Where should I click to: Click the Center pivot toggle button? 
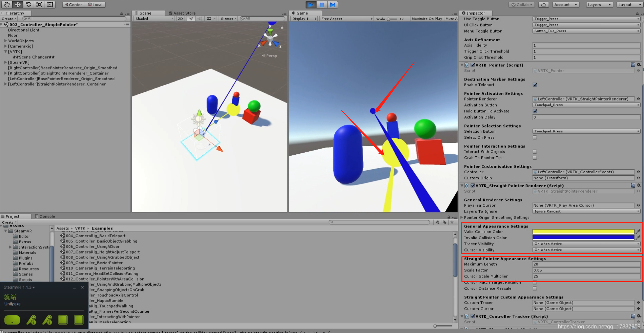72,4
